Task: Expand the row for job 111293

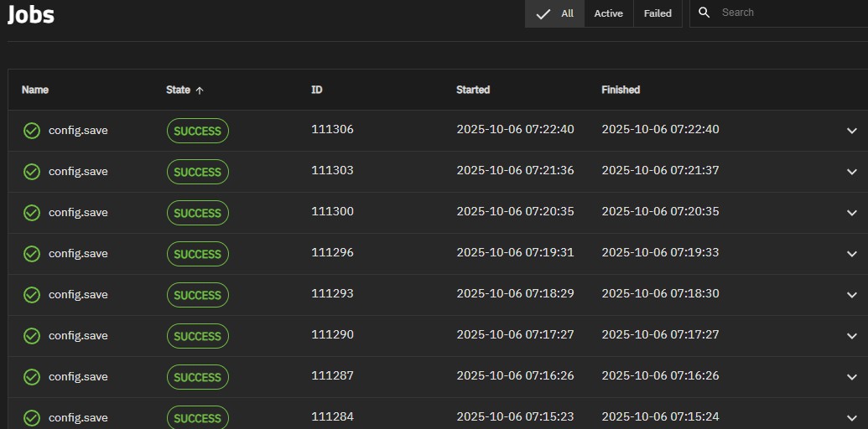Action: click(852, 295)
